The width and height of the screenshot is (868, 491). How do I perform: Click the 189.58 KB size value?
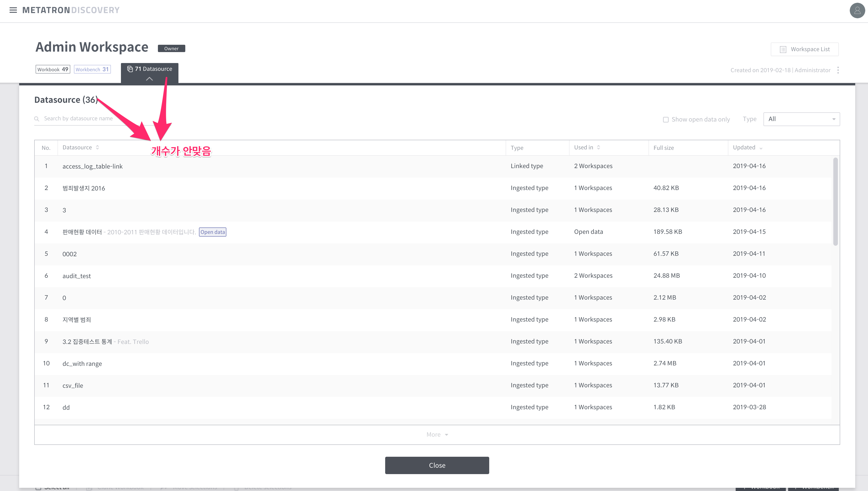point(667,231)
